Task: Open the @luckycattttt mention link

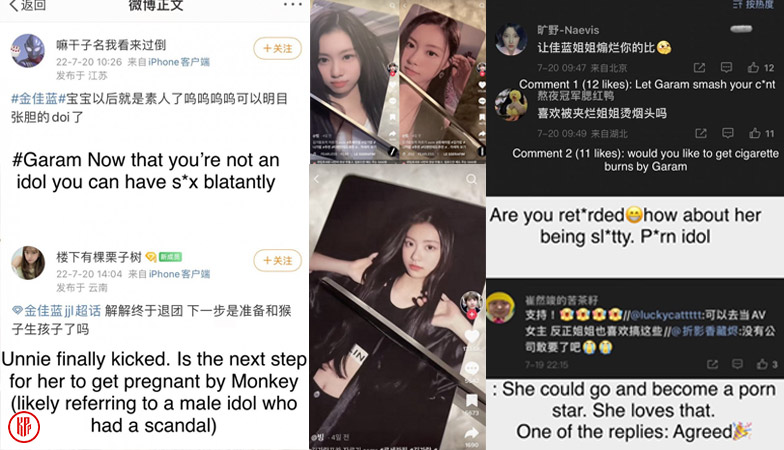Action: tap(666, 315)
